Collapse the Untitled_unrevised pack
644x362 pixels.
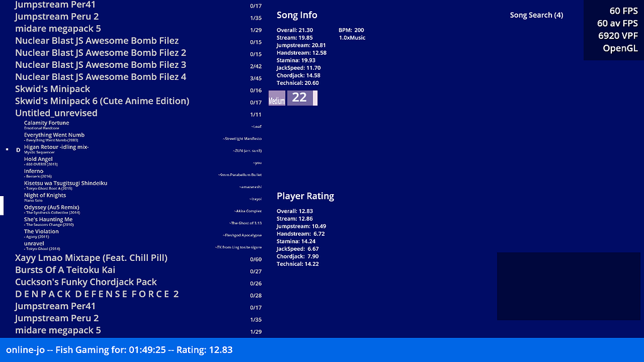(x=57, y=112)
